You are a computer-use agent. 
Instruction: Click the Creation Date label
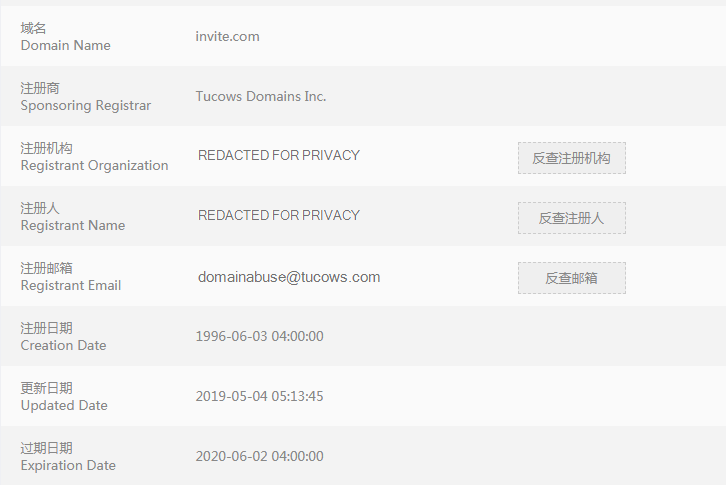(63, 346)
